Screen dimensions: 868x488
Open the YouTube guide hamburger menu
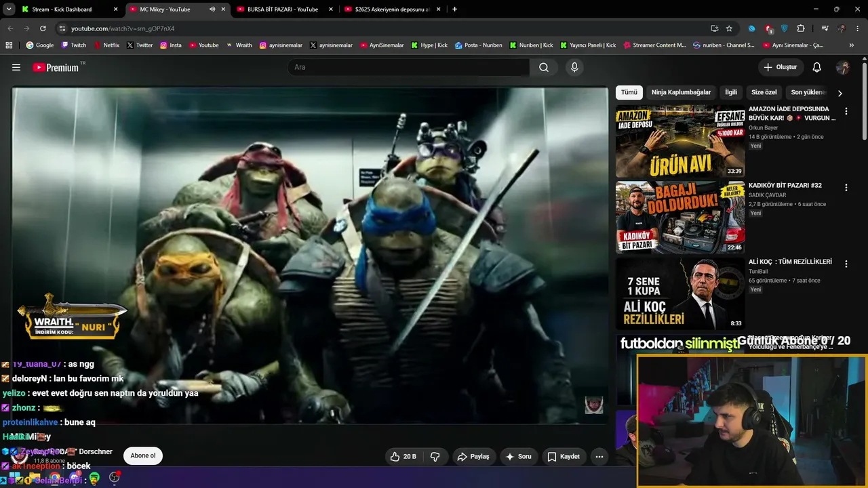coord(16,67)
